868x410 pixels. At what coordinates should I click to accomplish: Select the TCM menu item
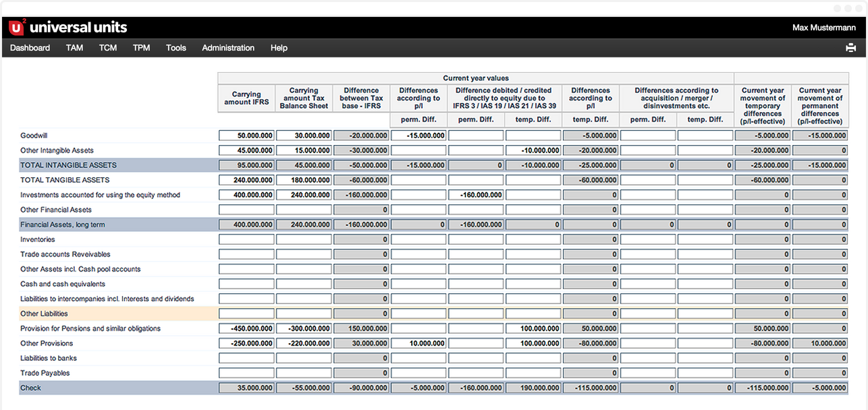point(108,48)
